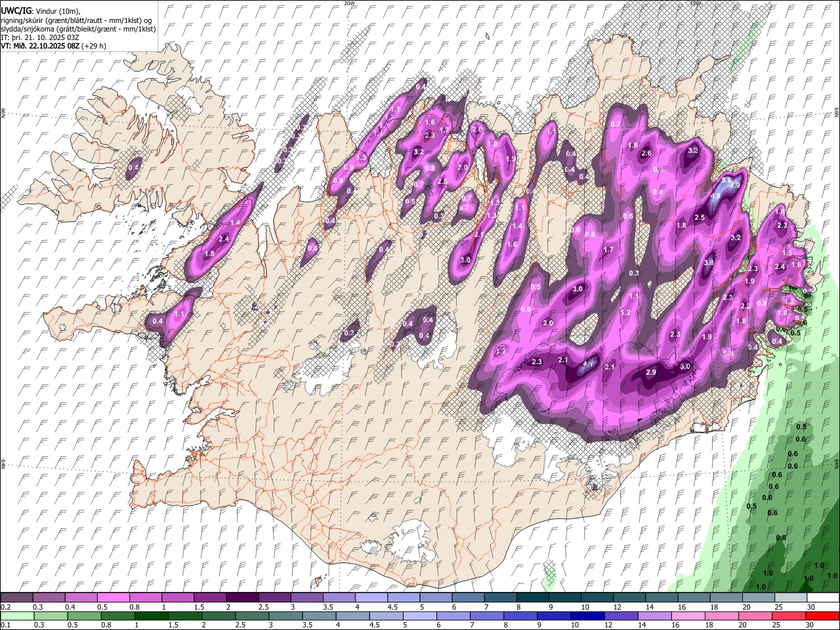Select the darkest green 1–1.5 rain legend swatch
This screenshot has height=630, width=840.
pos(152,616)
